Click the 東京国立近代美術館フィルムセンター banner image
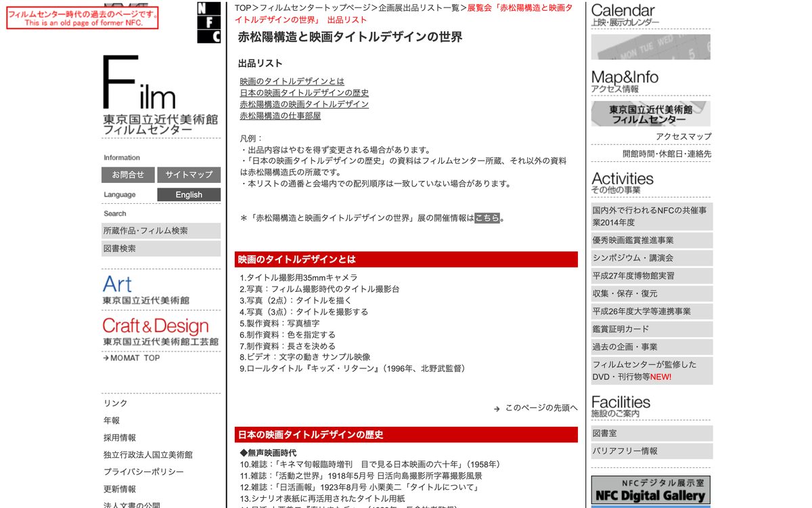 (650, 114)
